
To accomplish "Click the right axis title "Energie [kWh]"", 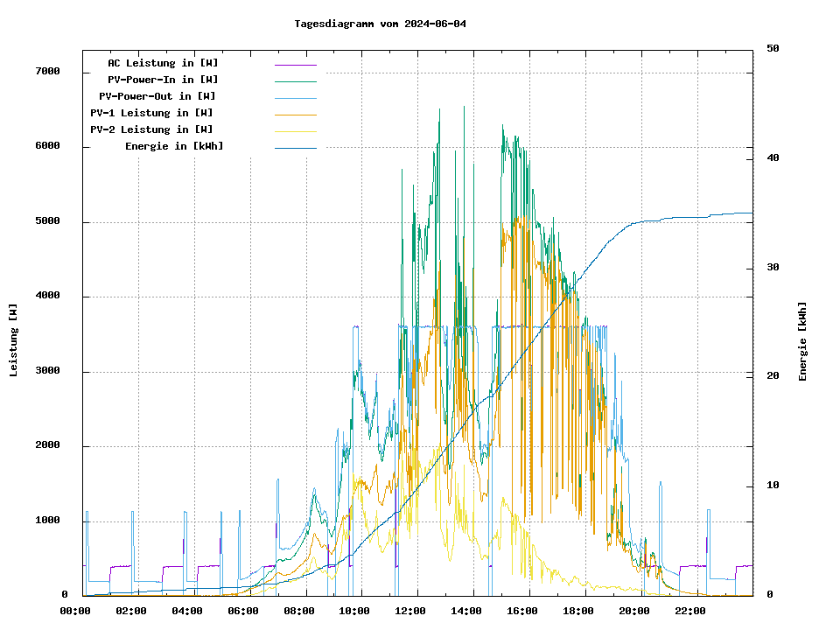I will [802, 341].
